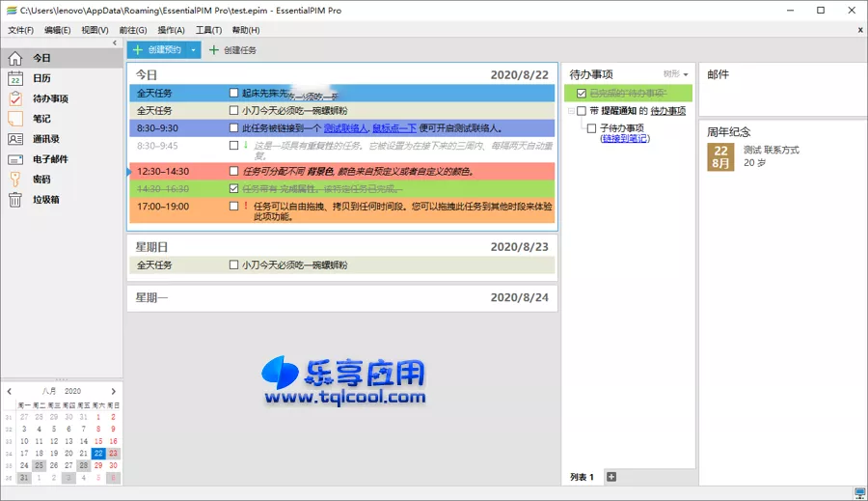The width and height of the screenshot is (868, 501).
Task: Check the 带提醒通知的待办事项 checkbox
Action: [x=582, y=111]
